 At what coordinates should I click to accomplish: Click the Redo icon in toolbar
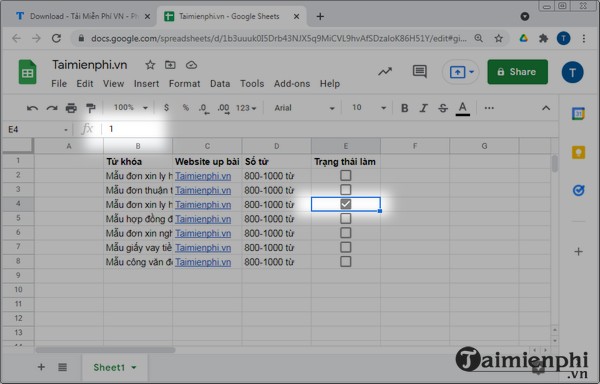[x=52, y=108]
